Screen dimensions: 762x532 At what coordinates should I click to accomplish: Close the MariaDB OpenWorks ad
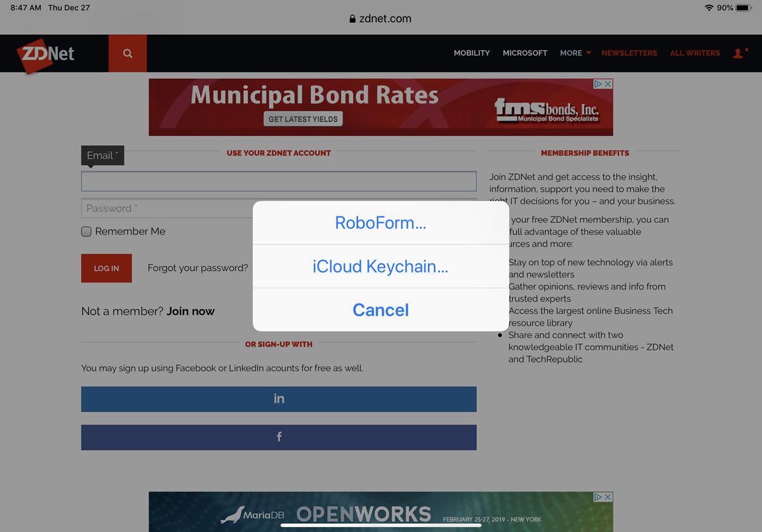[x=608, y=497]
